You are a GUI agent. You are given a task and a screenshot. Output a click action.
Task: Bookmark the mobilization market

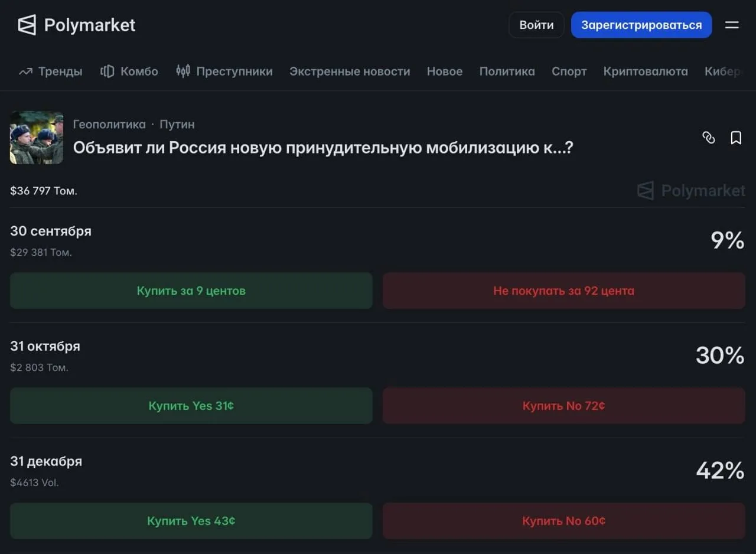[736, 138]
